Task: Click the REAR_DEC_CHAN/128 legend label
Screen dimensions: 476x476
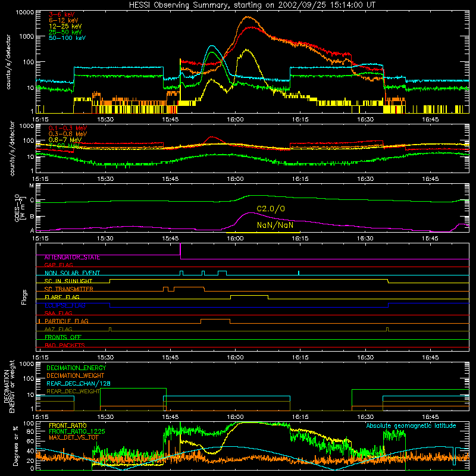Action: (79, 384)
